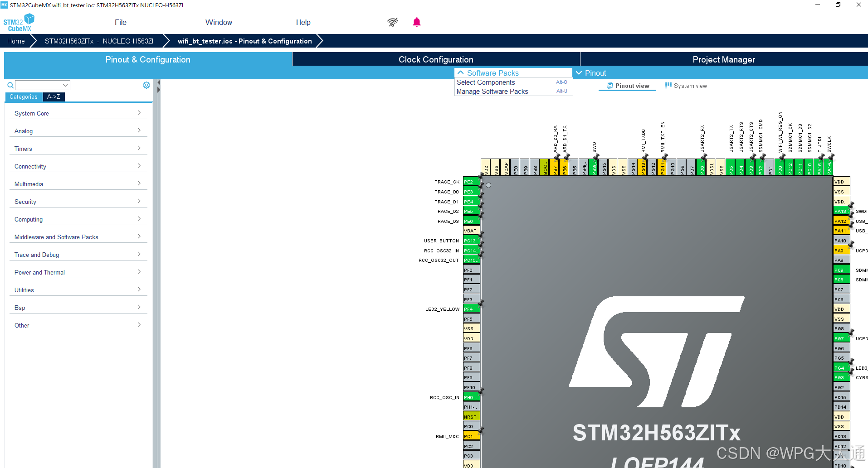Show Categories list tab

24,97
